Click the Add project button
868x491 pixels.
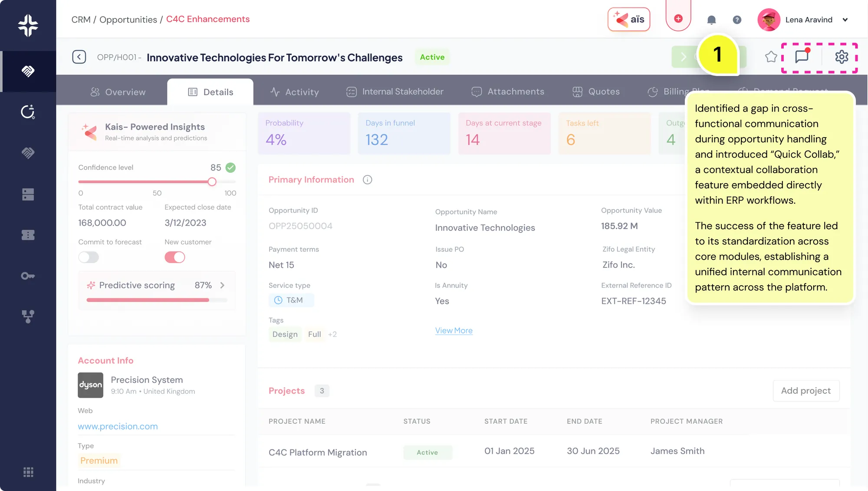coord(806,391)
